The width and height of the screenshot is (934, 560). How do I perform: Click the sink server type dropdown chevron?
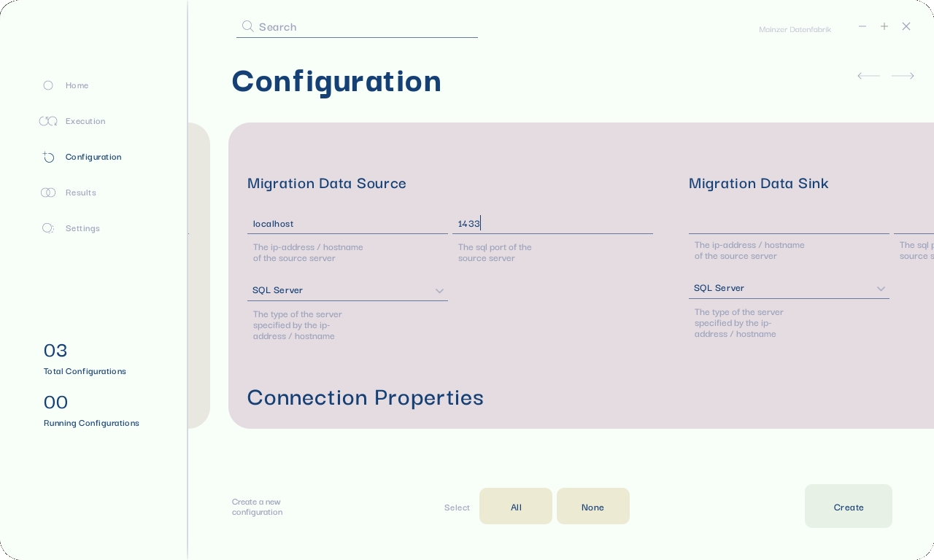pos(881,289)
